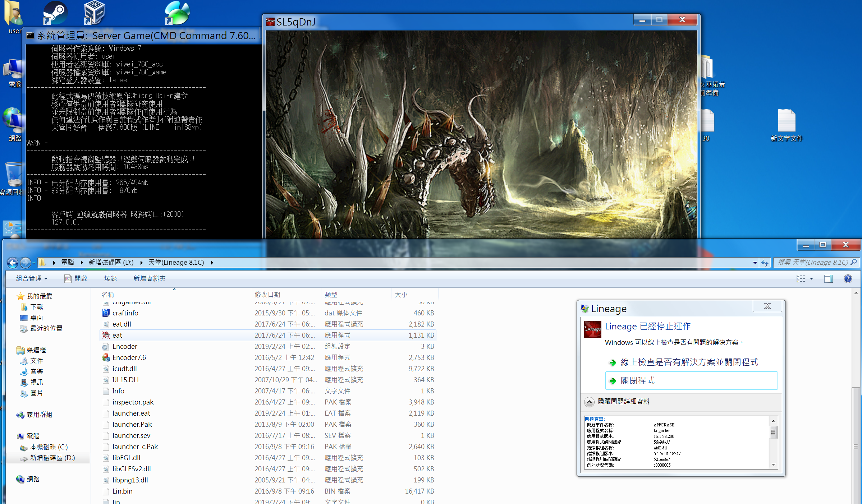Open 音樂 library in the navigation pane
Screen dimensions: 862x504
point(37,371)
